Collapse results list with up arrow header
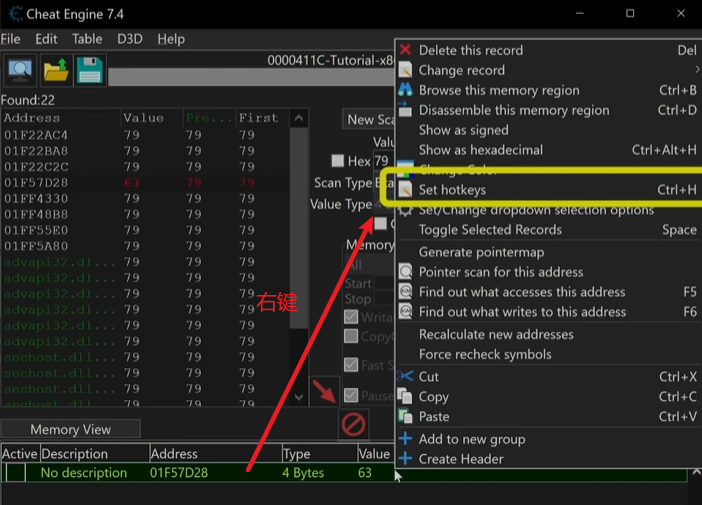This screenshot has width=702, height=505. pyautogui.click(x=299, y=119)
